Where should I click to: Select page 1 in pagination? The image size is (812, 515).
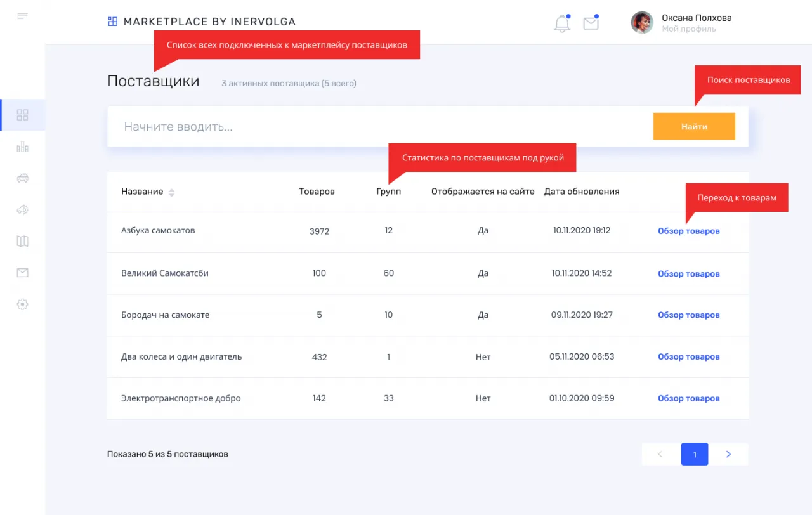point(694,454)
